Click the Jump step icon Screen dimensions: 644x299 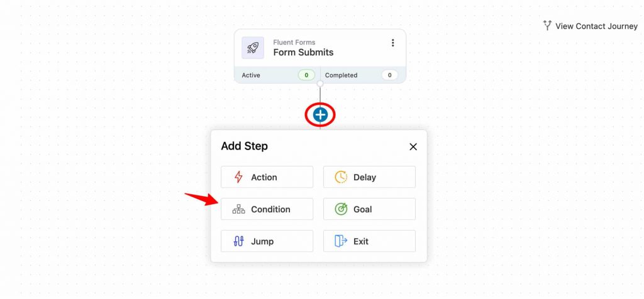[x=238, y=241]
